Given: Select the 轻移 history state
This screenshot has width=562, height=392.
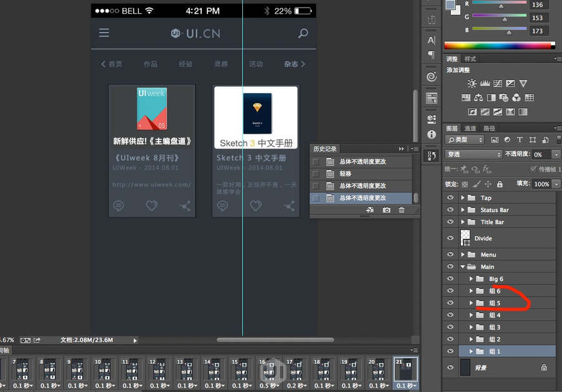Looking at the screenshot, I should (345, 174).
